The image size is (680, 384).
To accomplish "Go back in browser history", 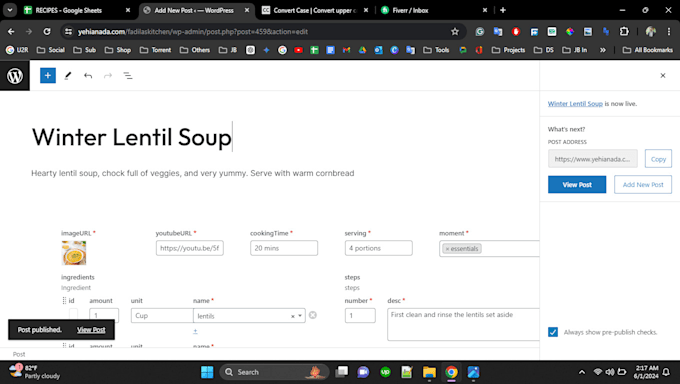I will point(11,31).
